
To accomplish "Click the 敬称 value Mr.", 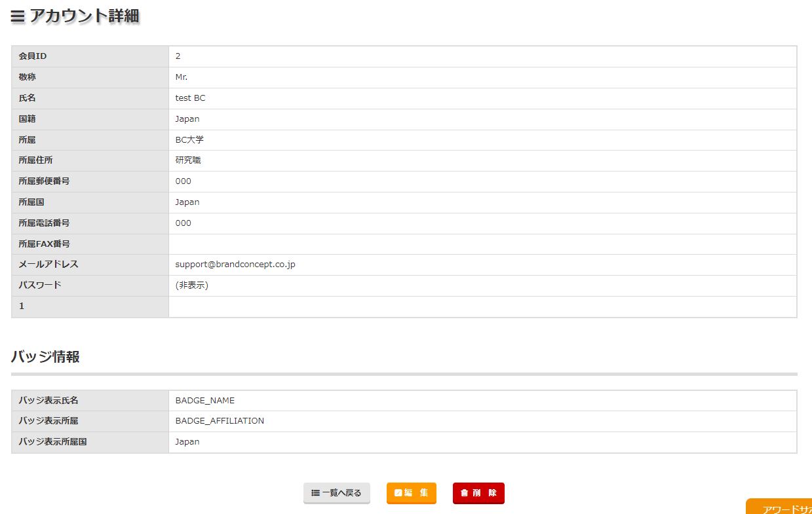I will pyautogui.click(x=182, y=77).
